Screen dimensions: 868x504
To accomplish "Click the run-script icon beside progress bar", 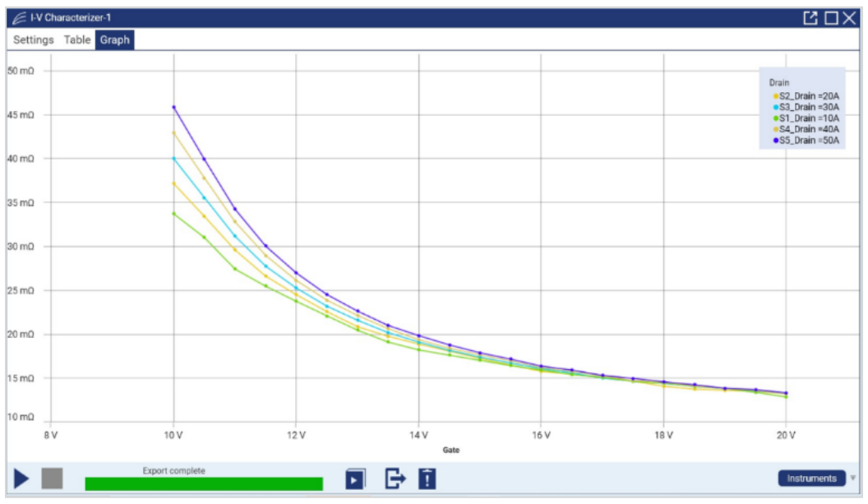I will [355, 479].
